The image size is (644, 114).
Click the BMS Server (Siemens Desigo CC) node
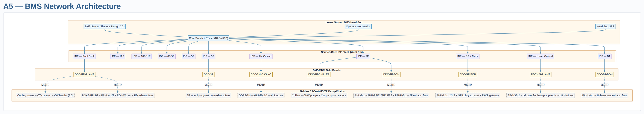point(105,26)
